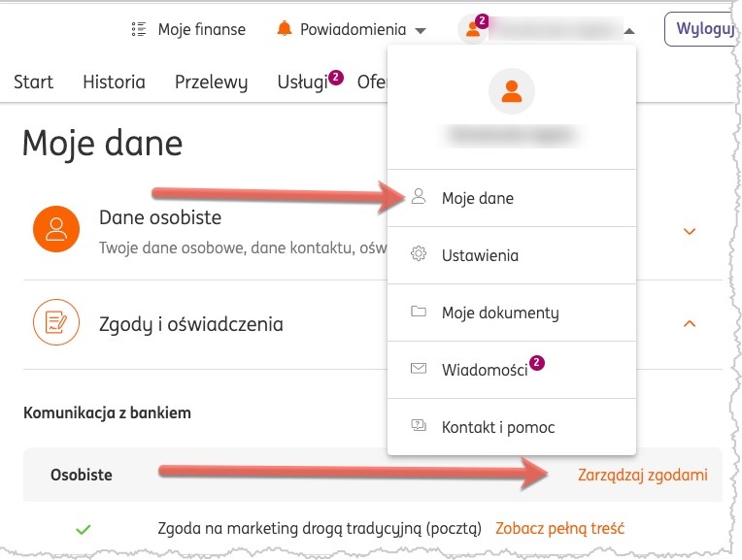Screen dimensions: 742x560
Task: Click the blurred user name in header
Action: 556,30
